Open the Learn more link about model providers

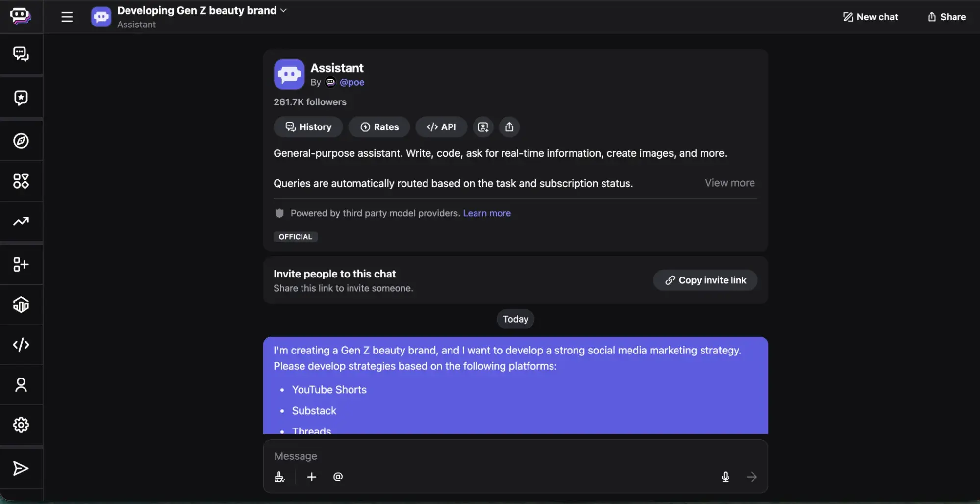click(486, 213)
